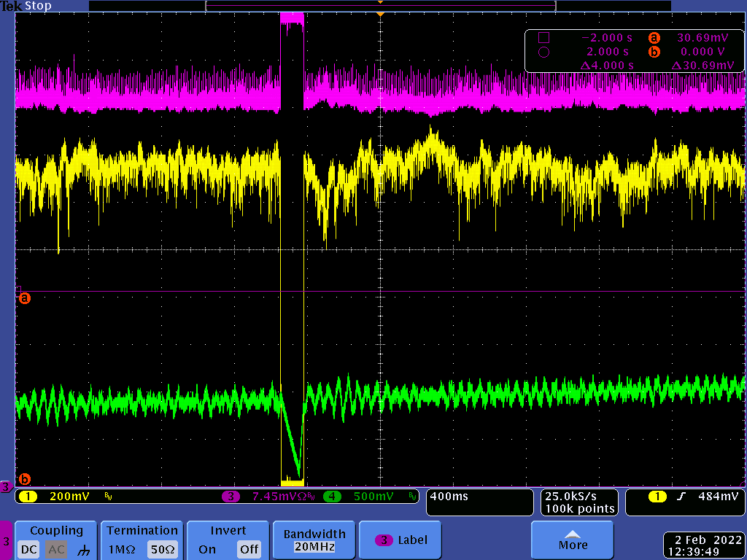Set termination to 1MΩ
This screenshot has width=747, height=560.
coord(123,549)
